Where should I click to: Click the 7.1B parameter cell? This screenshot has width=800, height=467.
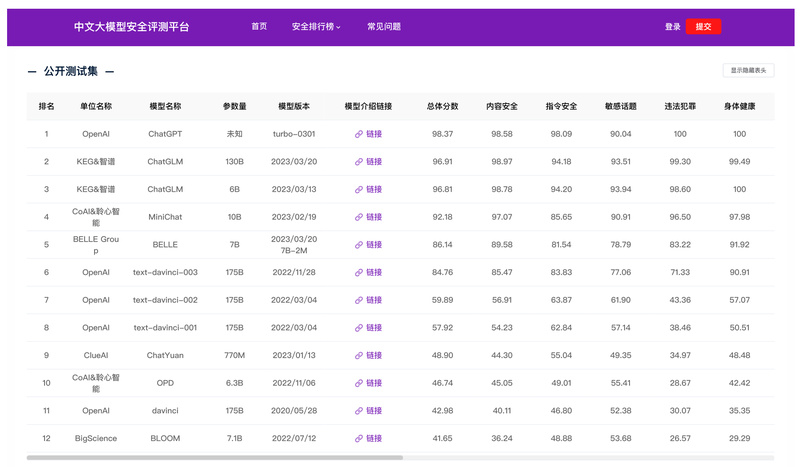(235, 438)
